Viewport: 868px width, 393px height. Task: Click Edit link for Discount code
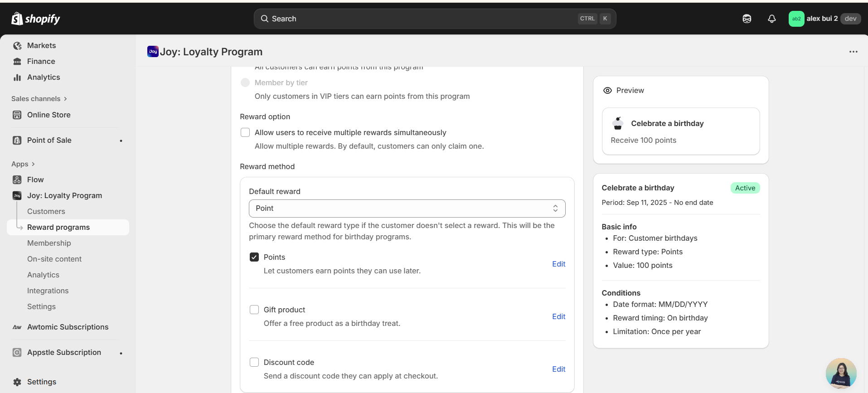(x=558, y=369)
